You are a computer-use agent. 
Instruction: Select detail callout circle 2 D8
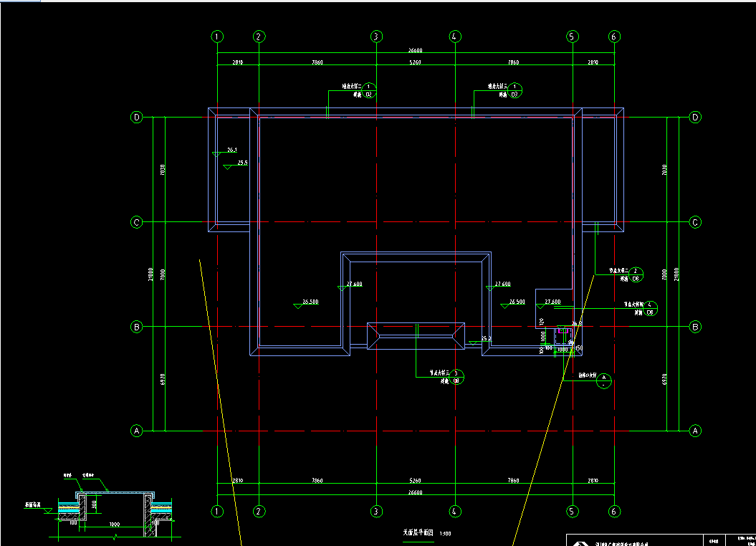click(636, 274)
